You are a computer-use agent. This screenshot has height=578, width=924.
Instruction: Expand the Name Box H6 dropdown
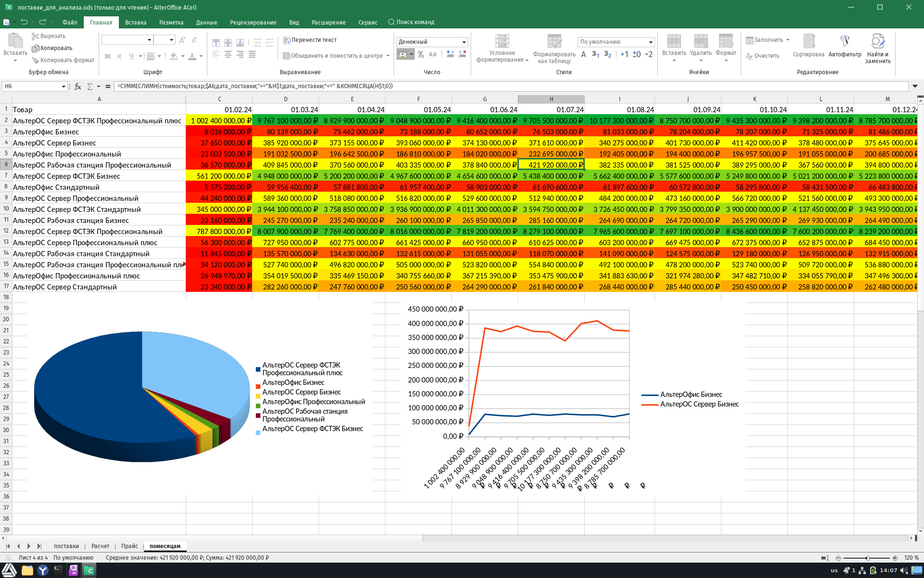coord(64,86)
